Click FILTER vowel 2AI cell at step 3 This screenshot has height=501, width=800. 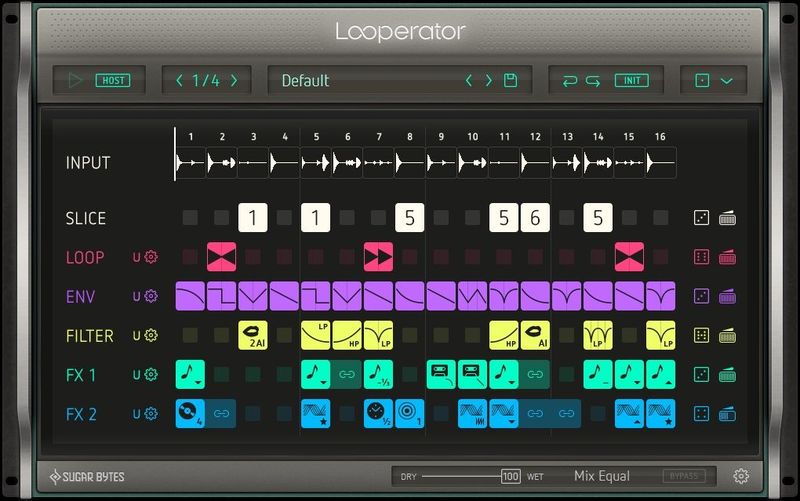[253, 335]
